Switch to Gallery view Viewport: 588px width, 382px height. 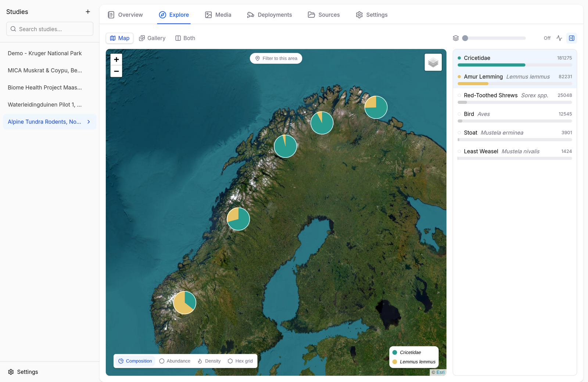[x=152, y=38]
